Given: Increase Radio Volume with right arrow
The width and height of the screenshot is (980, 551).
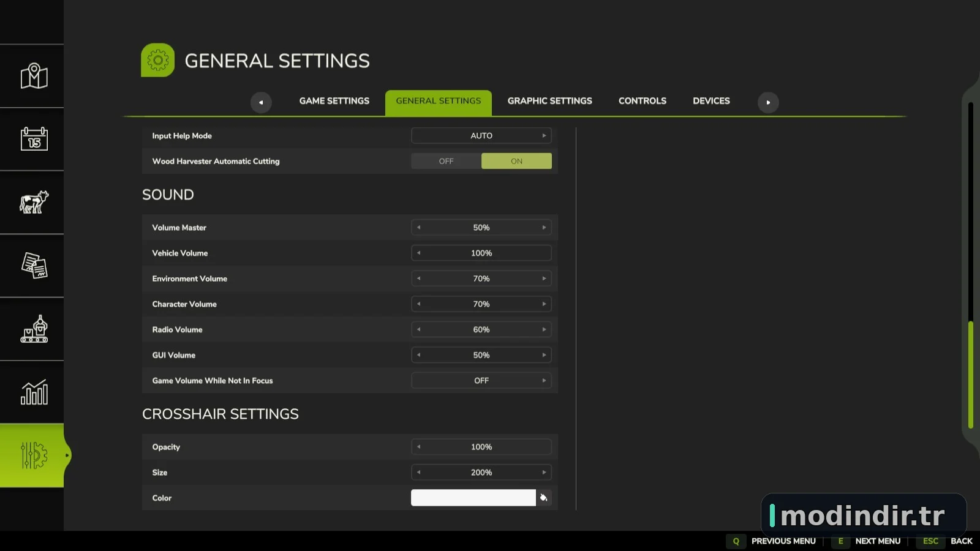Looking at the screenshot, I should [x=544, y=329].
